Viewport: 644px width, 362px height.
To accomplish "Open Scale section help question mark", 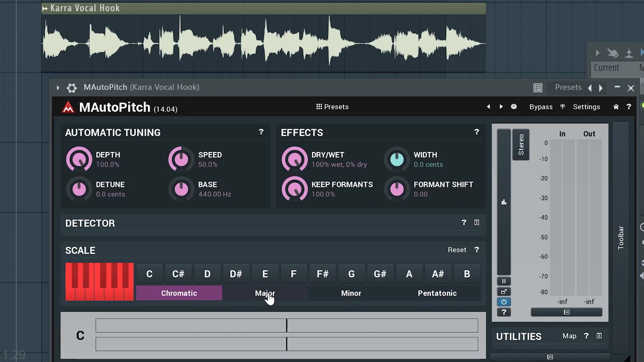I will tap(477, 250).
